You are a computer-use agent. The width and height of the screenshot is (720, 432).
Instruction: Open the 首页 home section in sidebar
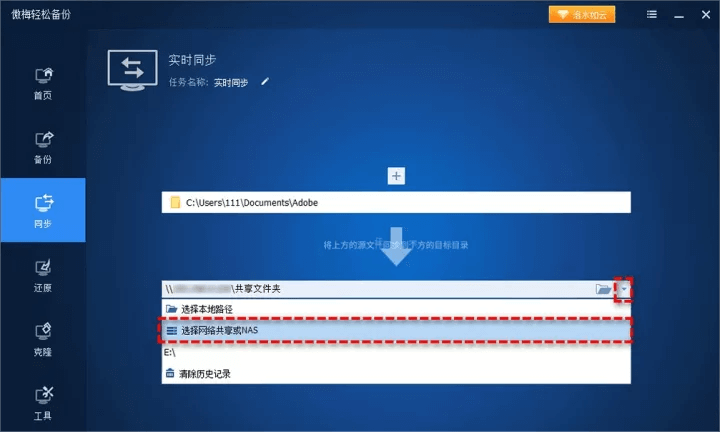pos(43,84)
